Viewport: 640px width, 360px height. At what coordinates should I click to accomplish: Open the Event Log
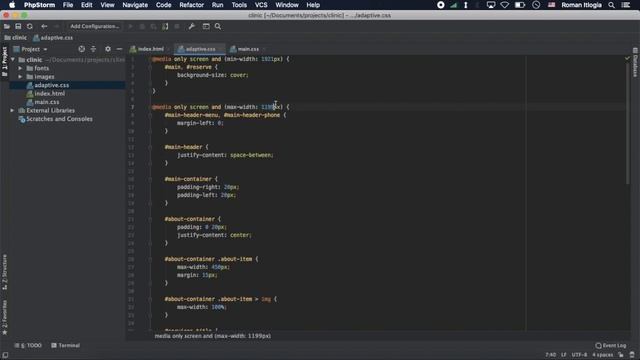coord(611,345)
